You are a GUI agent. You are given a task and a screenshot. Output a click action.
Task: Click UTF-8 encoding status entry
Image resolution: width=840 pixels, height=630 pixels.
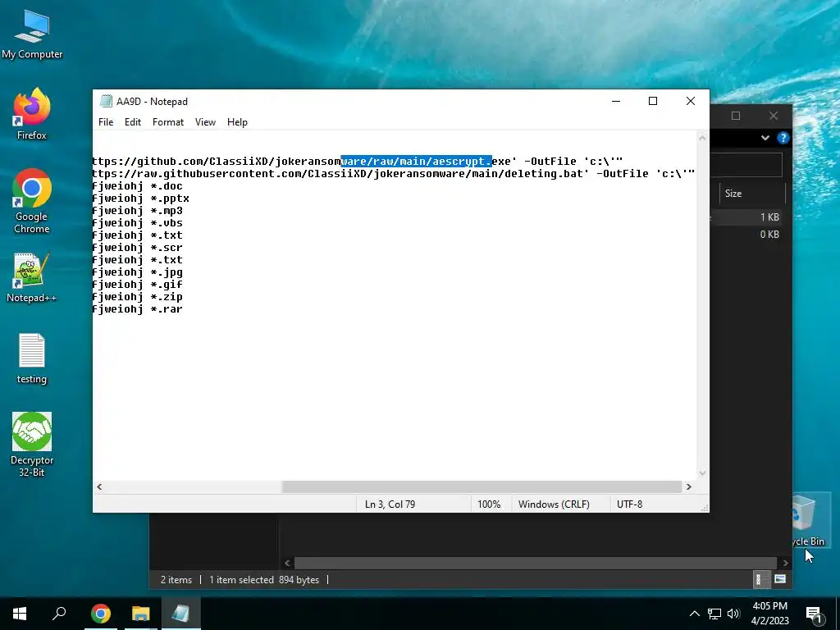629,504
